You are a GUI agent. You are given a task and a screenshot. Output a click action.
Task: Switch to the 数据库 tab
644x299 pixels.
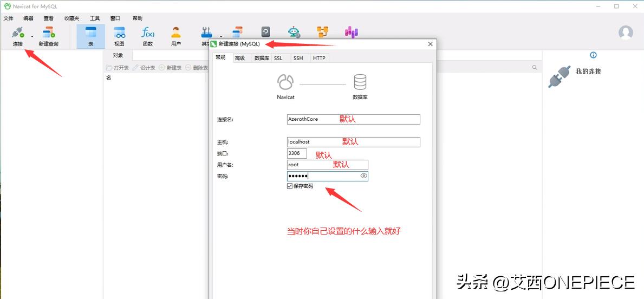(262, 58)
